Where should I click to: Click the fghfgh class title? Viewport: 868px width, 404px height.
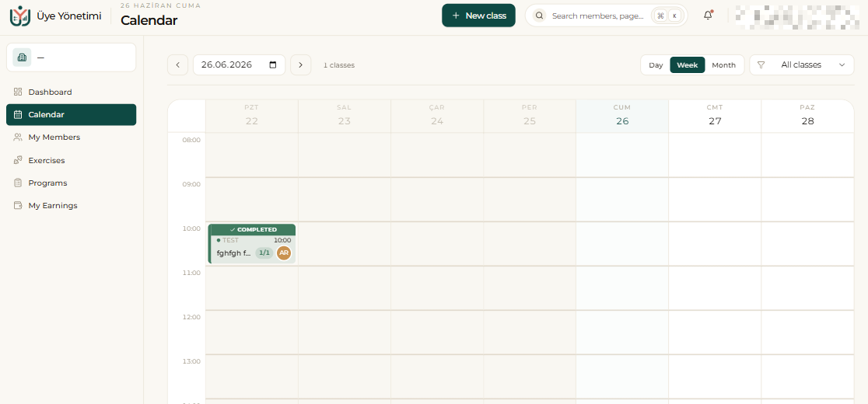(234, 253)
